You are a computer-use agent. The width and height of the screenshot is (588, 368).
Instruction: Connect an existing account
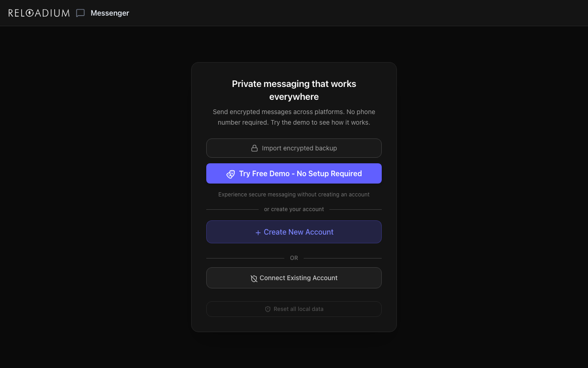point(294,278)
